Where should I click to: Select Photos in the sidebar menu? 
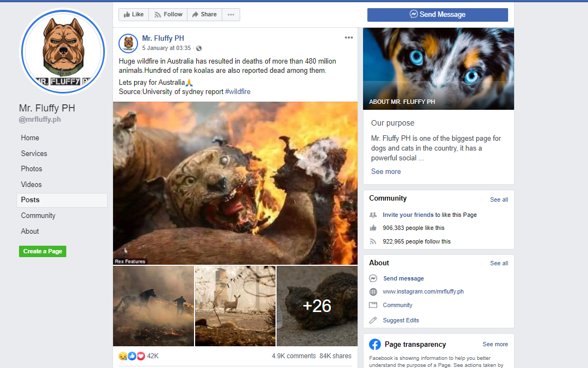pyautogui.click(x=32, y=169)
